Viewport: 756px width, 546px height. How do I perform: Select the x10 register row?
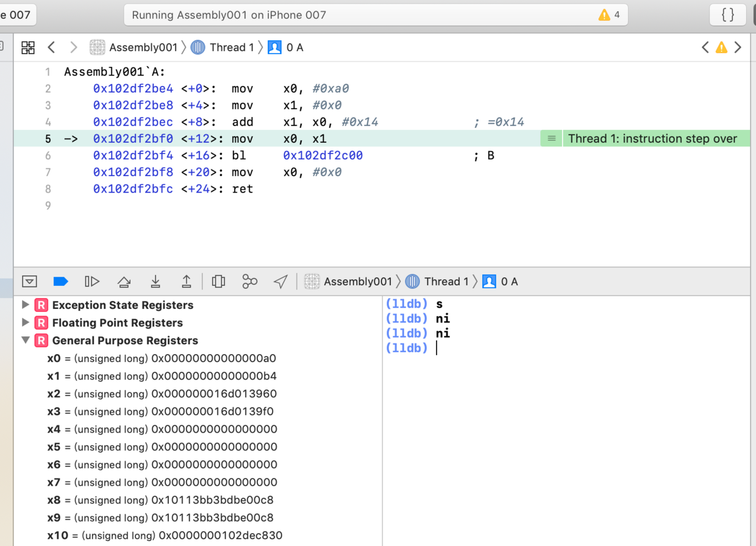(x=198, y=536)
